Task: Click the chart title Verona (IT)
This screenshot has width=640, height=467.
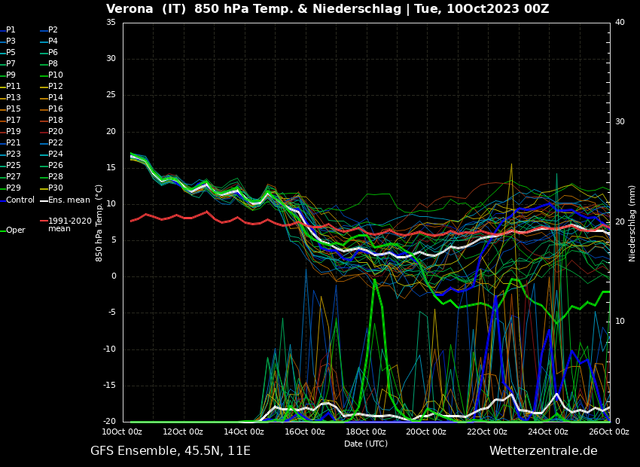Action: point(146,9)
